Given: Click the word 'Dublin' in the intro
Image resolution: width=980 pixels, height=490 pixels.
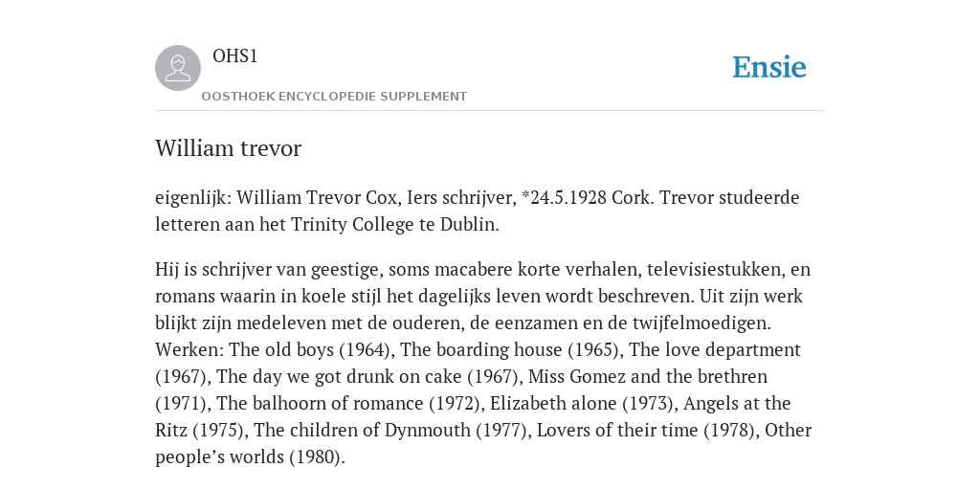Looking at the screenshot, I should click(467, 224).
